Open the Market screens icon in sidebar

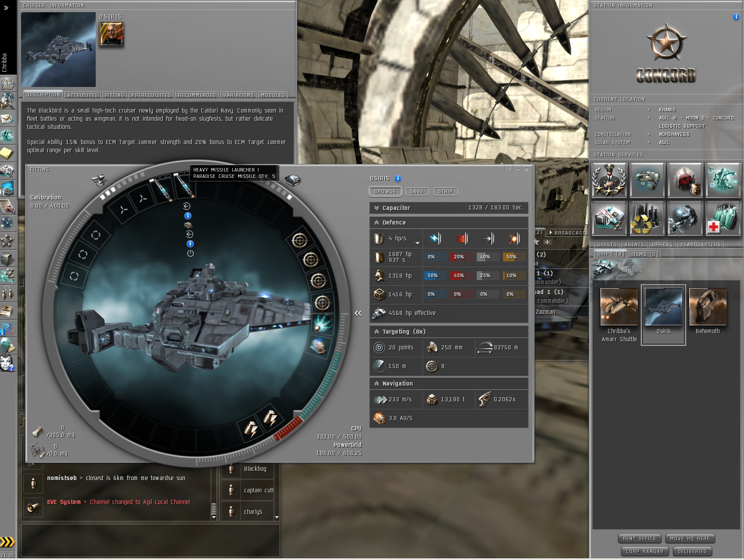click(7, 188)
